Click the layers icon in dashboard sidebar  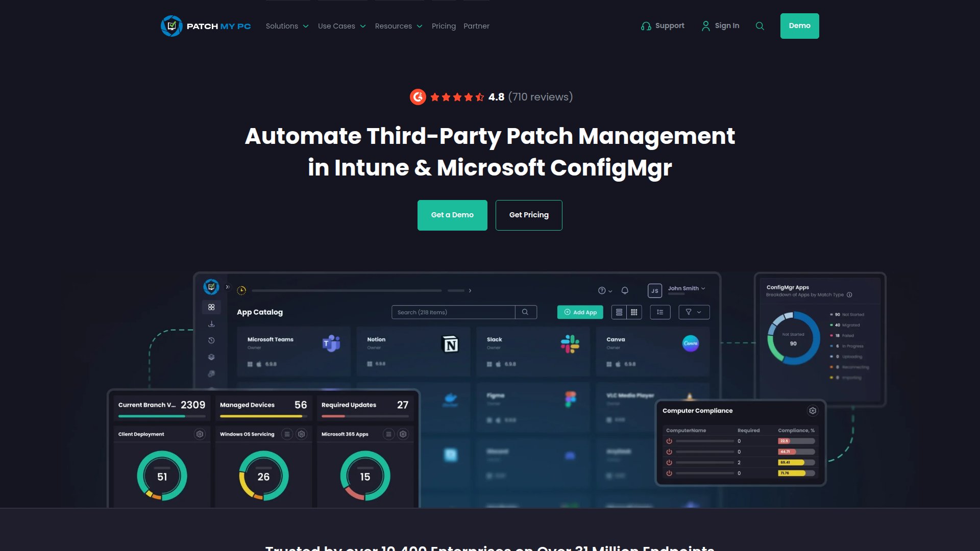211,357
